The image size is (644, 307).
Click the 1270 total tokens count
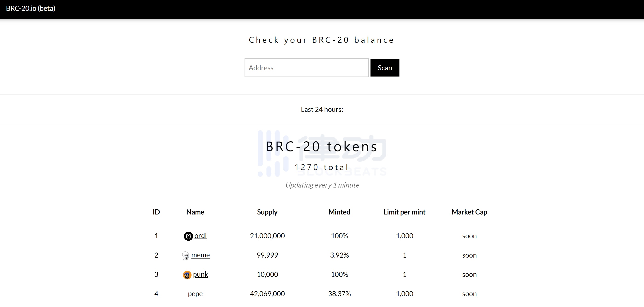tap(322, 167)
